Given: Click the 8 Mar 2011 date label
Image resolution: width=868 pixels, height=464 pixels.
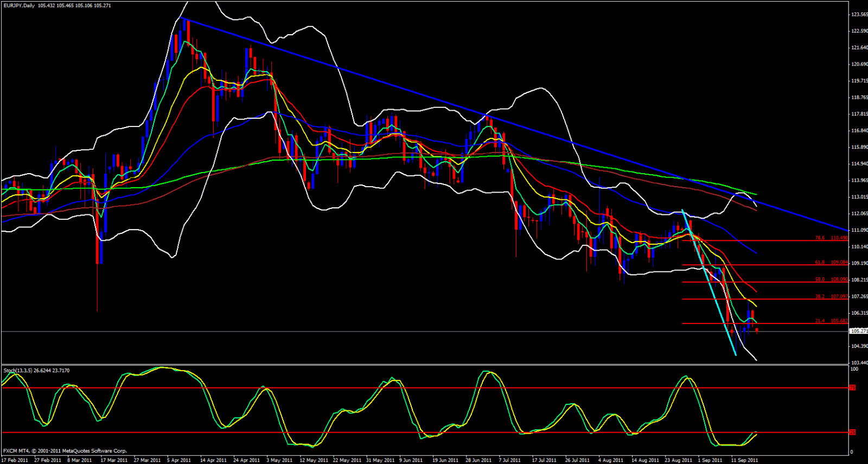Looking at the screenshot, I should point(80,460).
